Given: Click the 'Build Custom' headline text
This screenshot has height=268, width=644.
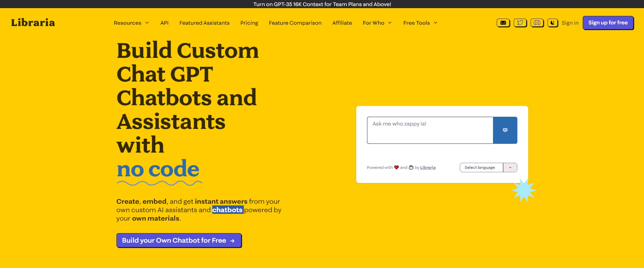Looking at the screenshot, I should click(188, 50).
